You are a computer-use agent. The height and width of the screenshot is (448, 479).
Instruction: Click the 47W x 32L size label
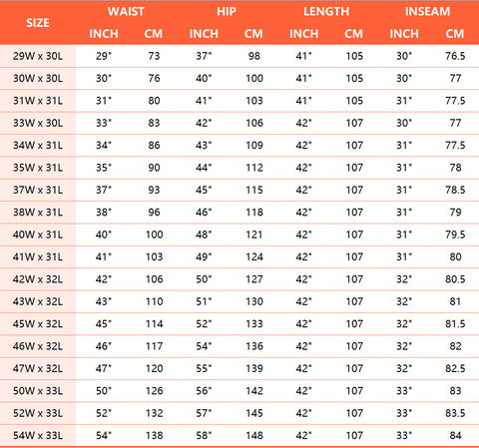38,368
